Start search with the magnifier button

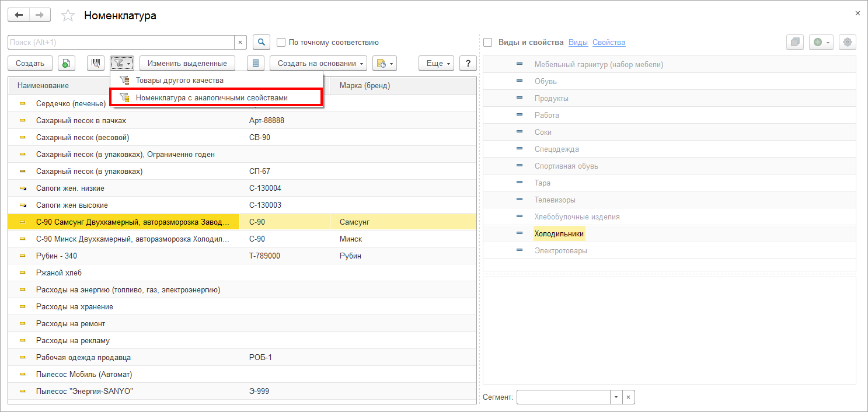click(261, 42)
